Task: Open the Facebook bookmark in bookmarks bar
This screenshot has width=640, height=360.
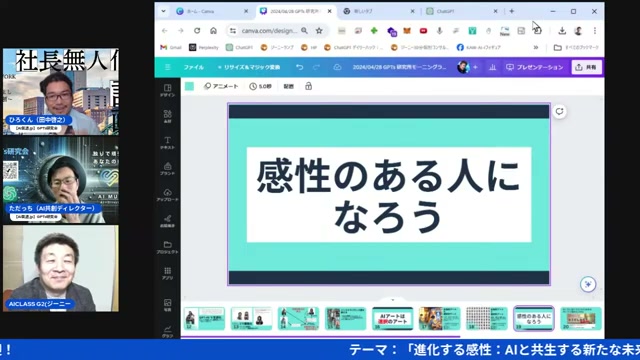Action: coord(478,47)
